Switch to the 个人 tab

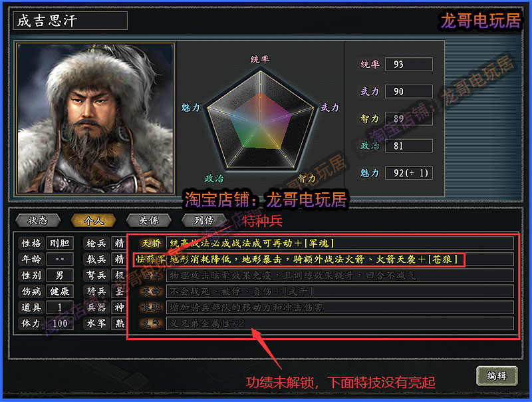click(93, 221)
